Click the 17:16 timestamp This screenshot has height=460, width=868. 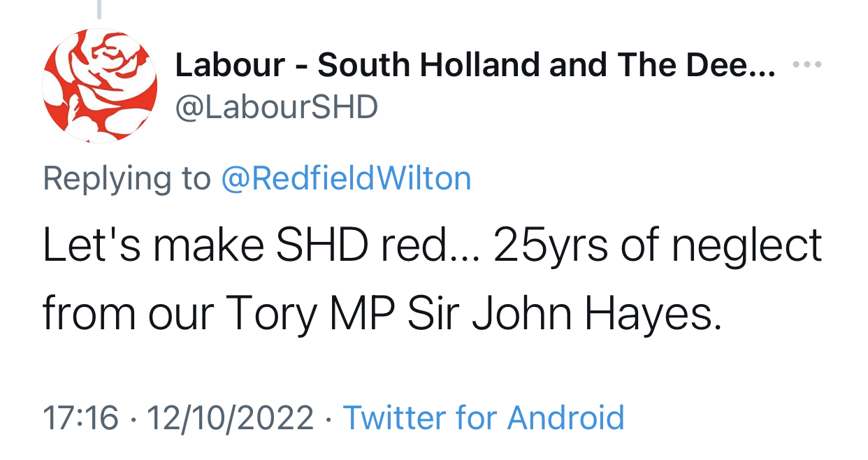point(80,418)
